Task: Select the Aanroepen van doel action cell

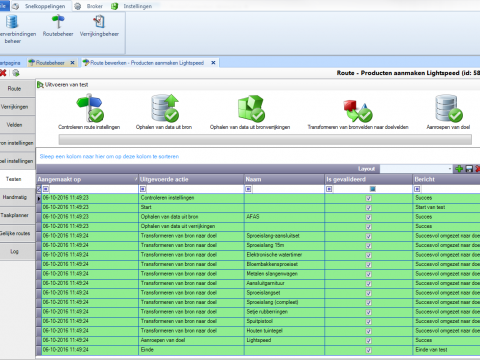Action: [192, 340]
